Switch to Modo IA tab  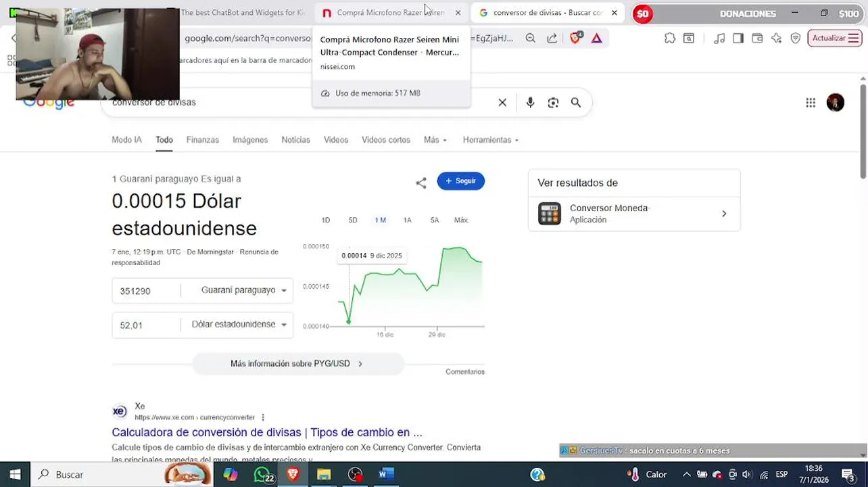pos(126,140)
